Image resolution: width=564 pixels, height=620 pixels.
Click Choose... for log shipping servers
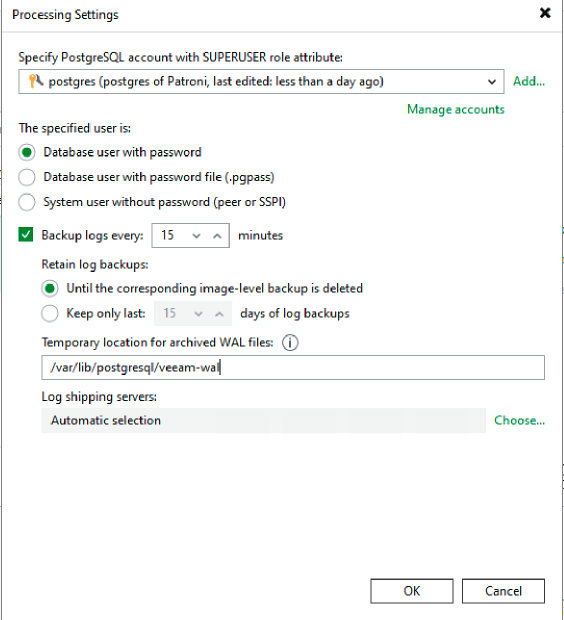[519, 420]
